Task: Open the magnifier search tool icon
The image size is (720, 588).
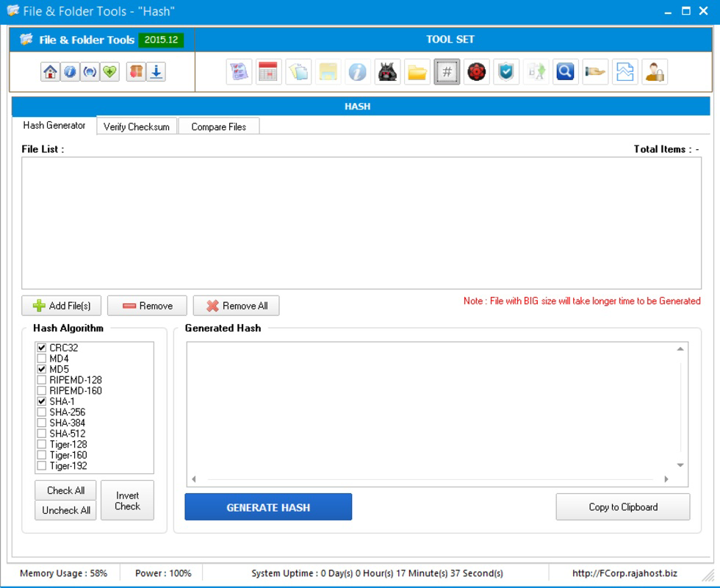Action: point(565,72)
